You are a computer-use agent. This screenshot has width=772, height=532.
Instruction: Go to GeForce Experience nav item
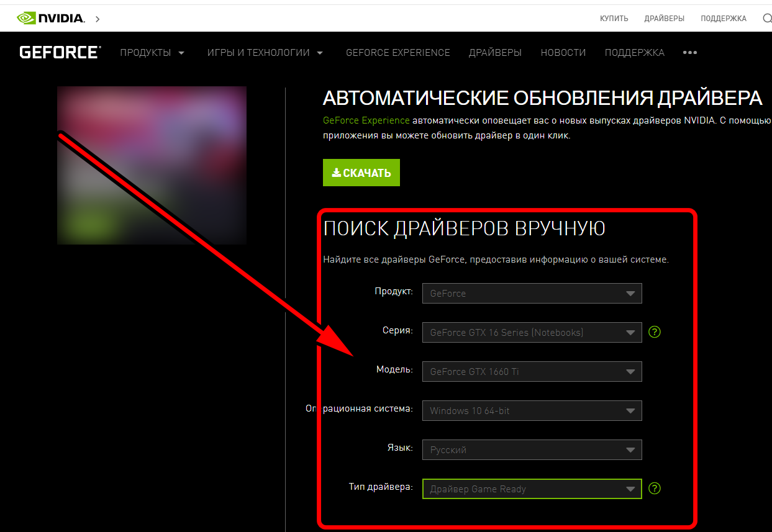397,53
